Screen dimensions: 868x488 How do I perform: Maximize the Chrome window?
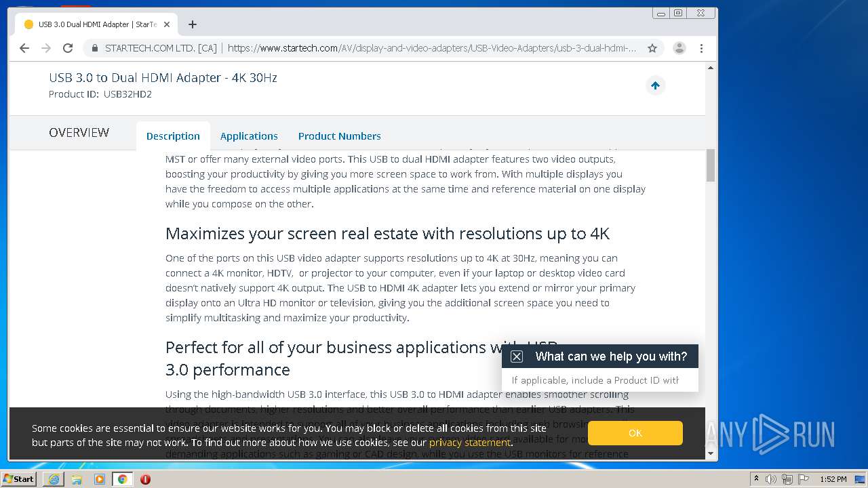pos(677,13)
